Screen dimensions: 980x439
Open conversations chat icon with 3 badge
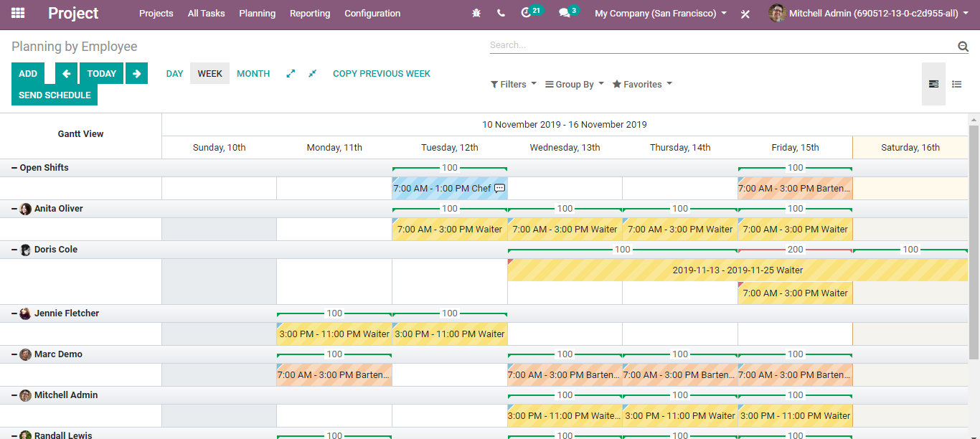pyautogui.click(x=569, y=12)
